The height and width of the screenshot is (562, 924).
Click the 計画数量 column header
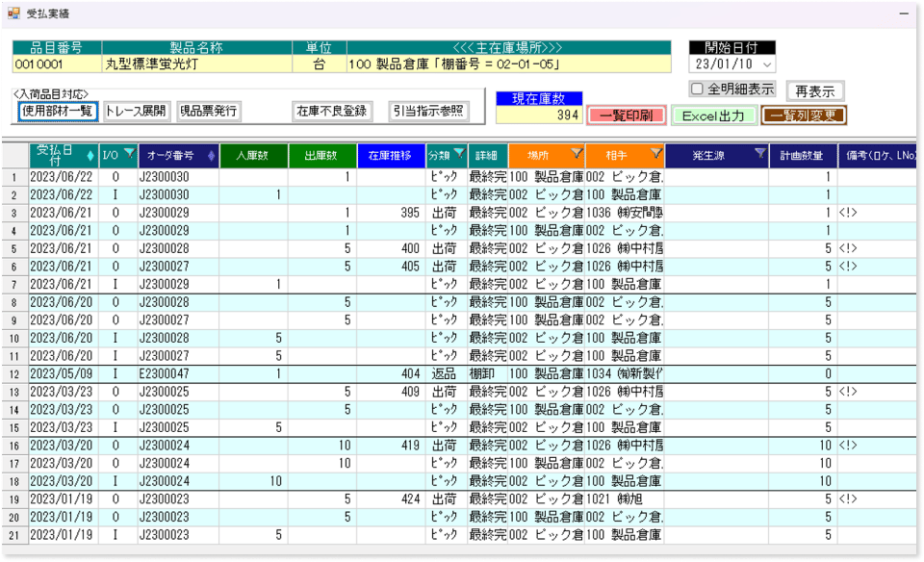pyautogui.click(x=803, y=156)
